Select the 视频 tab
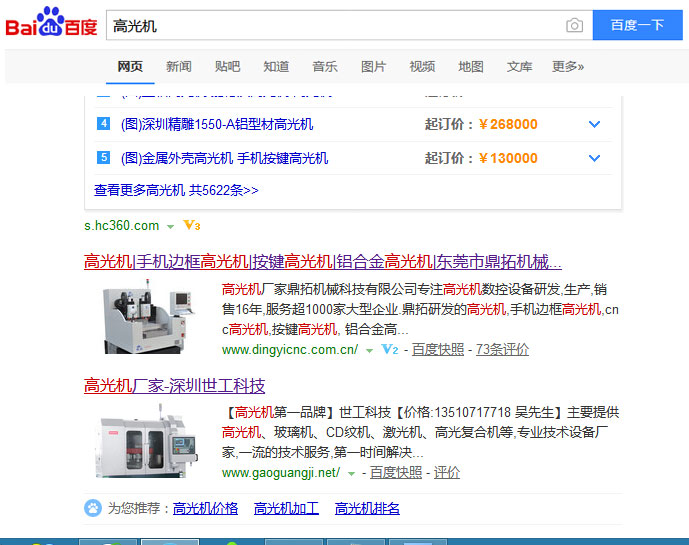This screenshot has height=545, width=689. pyautogui.click(x=422, y=66)
